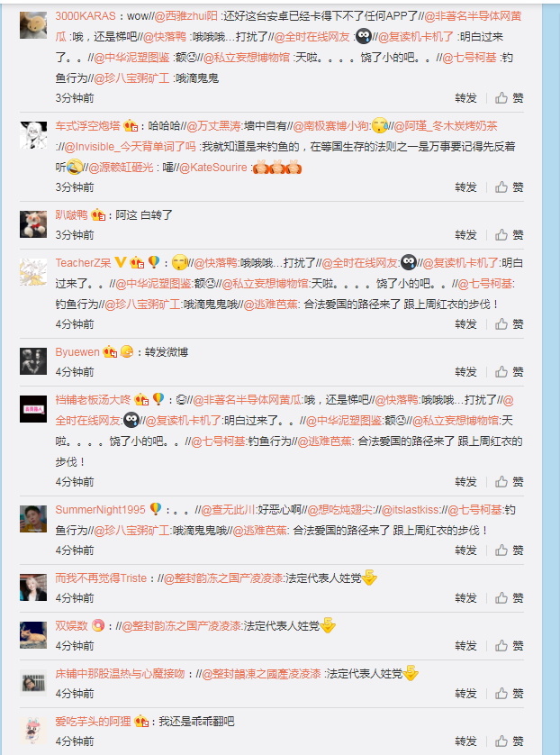The height and width of the screenshot is (755, 560).
Task: Like 爱吃芋头的阿狸's comment
Action: [x=510, y=741]
